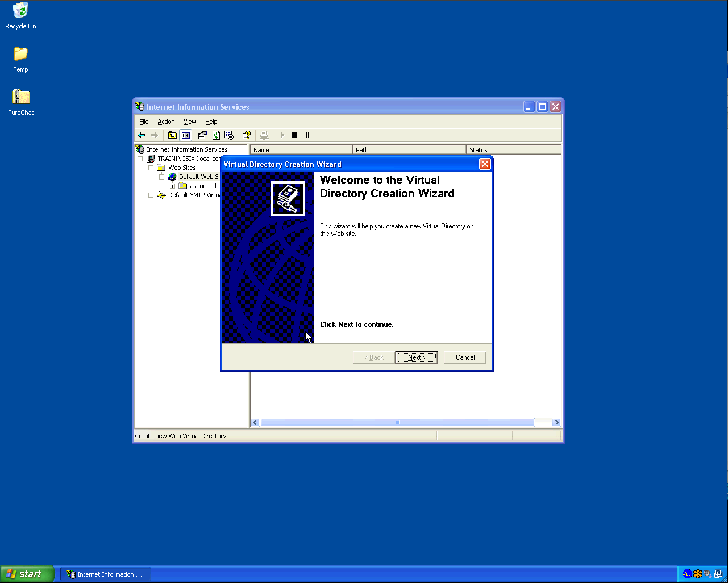
Task: Expand the aspnet_client folder node
Action: tap(173, 186)
